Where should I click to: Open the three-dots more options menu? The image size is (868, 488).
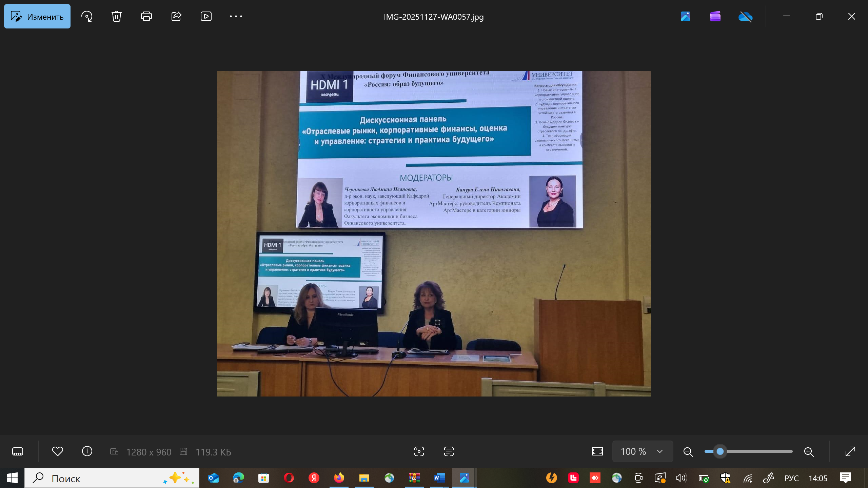tap(236, 16)
